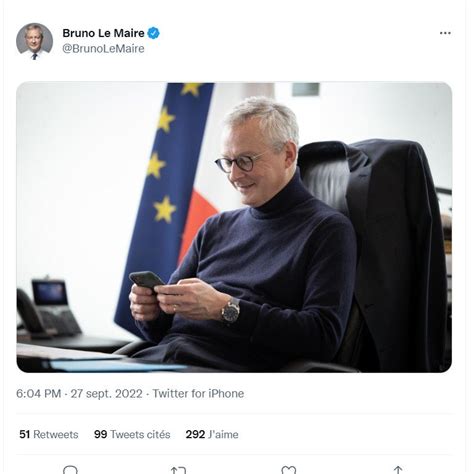Viewport: 474px width, 474px height.
Task: Open the three-dot more options menu
Action: 445,33
